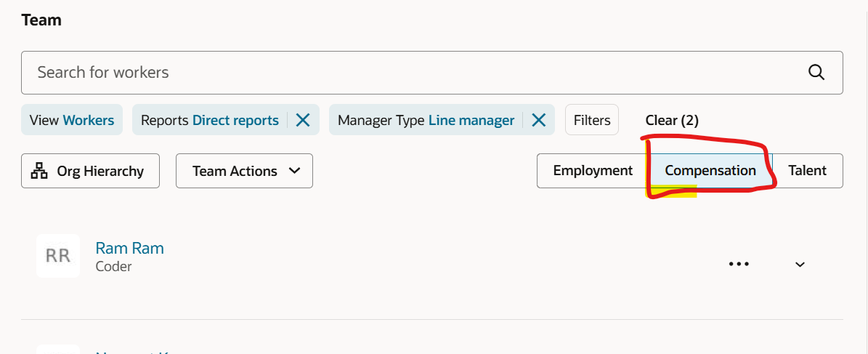The width and height of the screenshot is (868, 354).
Task: Click the RR avatar of Ram Ram
Action: [x=58, y=256]
